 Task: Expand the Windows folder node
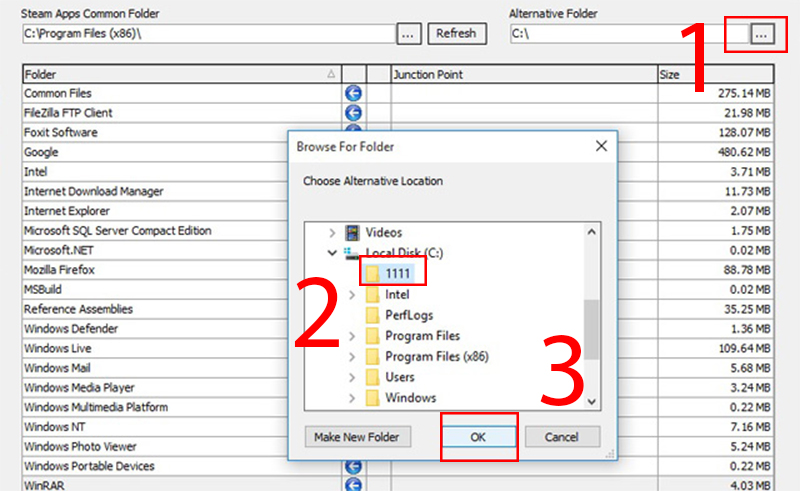click(352, 398)
